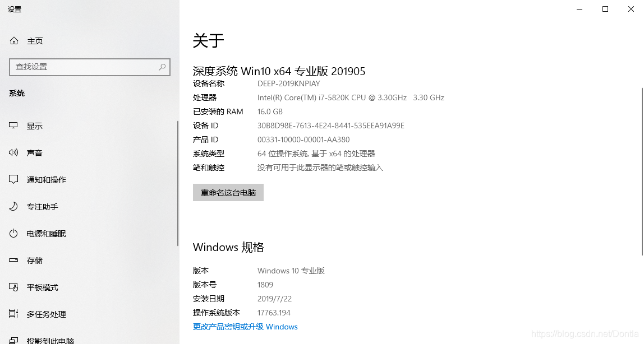Click the 操作系统版本 label
Viewport: 644px width, 344px height.
pyautogui.click(x=217, y=313)
